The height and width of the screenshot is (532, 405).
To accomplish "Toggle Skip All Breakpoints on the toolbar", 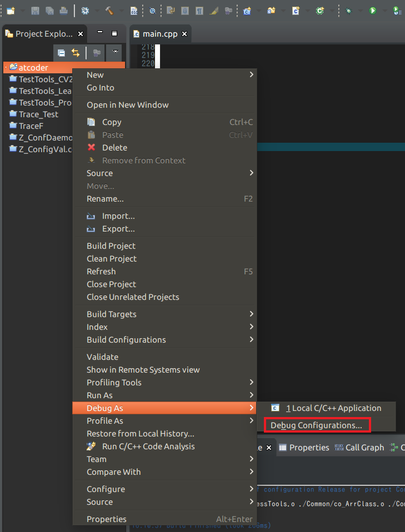I will (152, 10).
